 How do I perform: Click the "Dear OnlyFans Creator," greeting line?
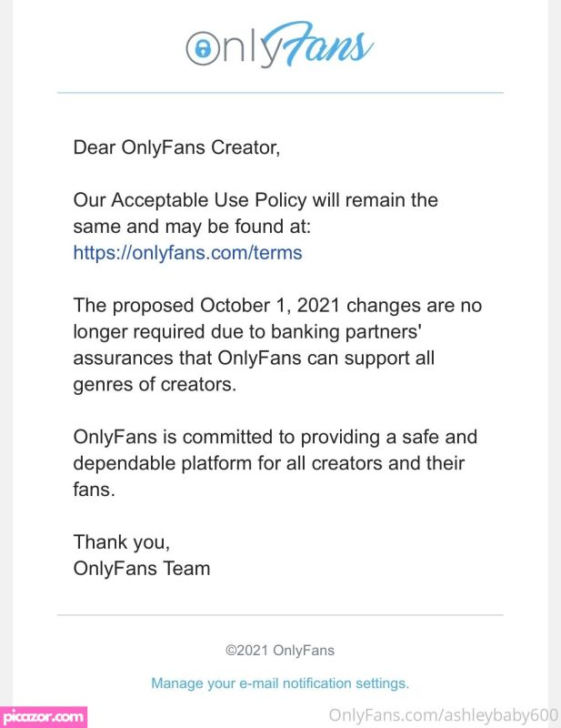[176, 147]
